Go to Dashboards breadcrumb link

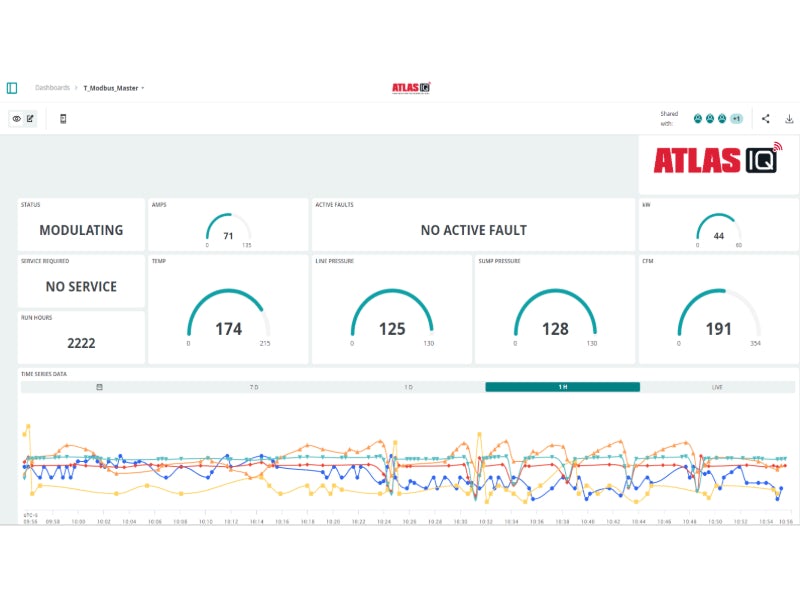pos(52,88)
